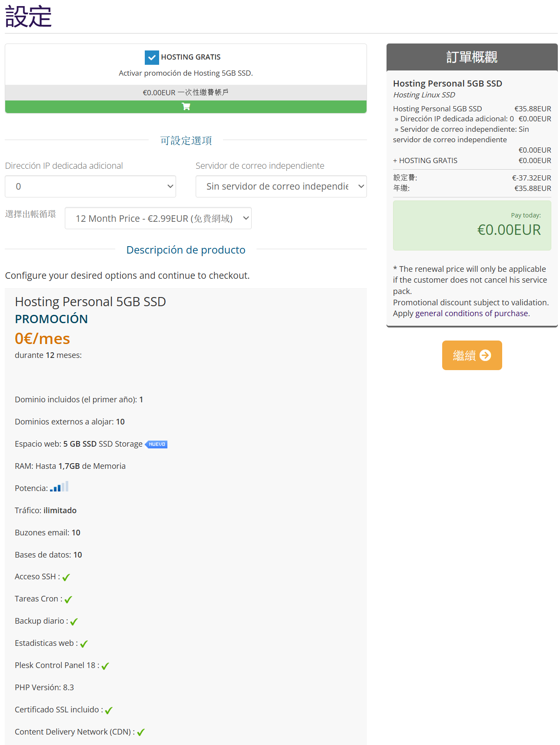Click the green Pay today total box
Viewport: 560px width, 745px height.
click(x=472, y=225)
